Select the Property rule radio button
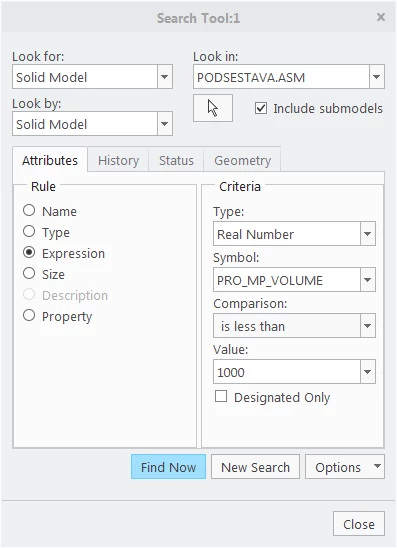 pyautogui.click(x=29, y=315)
